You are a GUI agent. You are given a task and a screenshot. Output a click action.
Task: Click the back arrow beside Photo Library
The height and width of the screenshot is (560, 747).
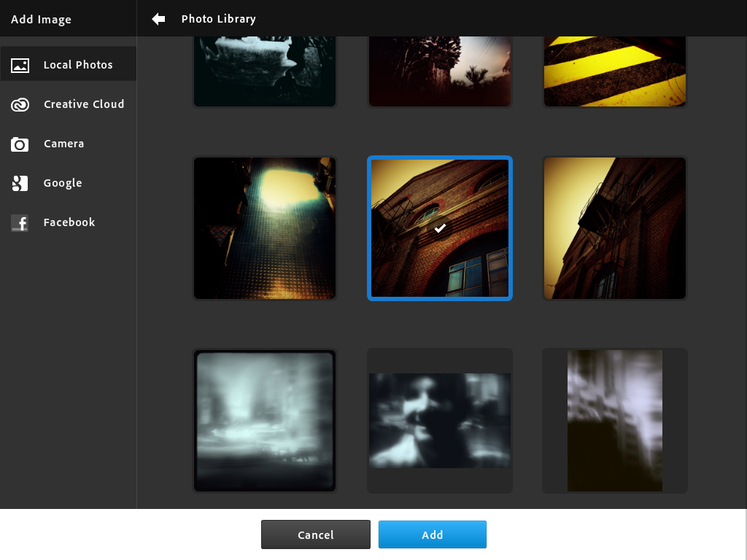158,19
